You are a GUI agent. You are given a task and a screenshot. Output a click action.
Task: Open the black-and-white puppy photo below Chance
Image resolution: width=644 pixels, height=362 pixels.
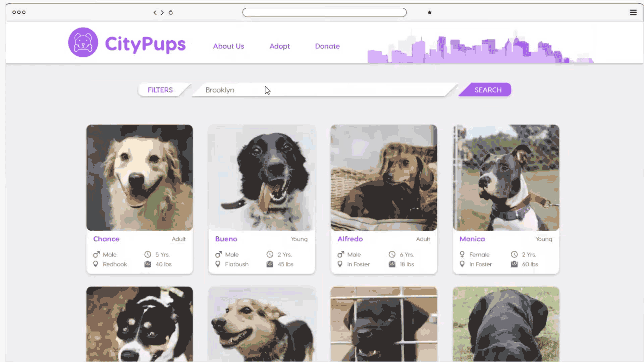point(140,324)
